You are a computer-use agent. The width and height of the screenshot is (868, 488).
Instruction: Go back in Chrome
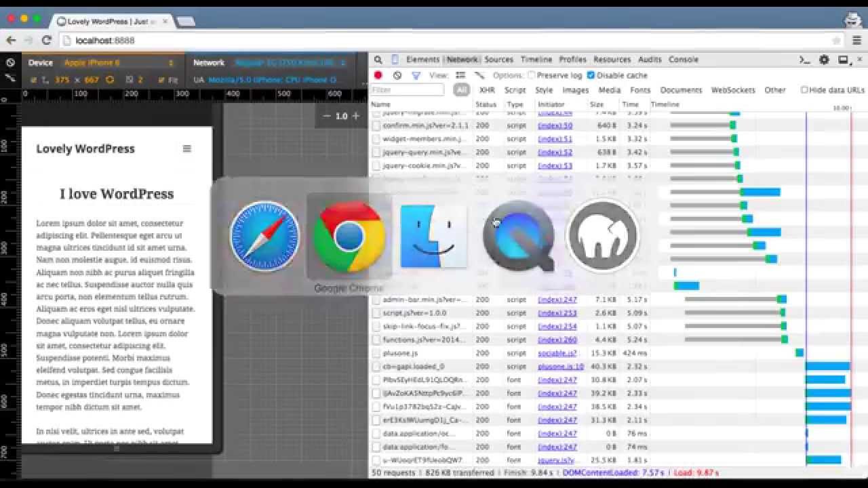pyautogui.click(x=12, y=41)
